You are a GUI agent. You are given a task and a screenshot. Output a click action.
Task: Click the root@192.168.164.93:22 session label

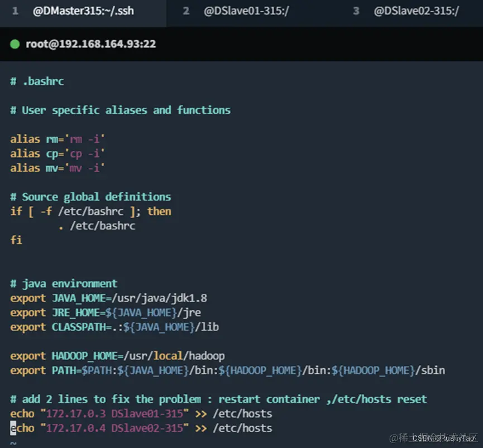pos(90,44)
